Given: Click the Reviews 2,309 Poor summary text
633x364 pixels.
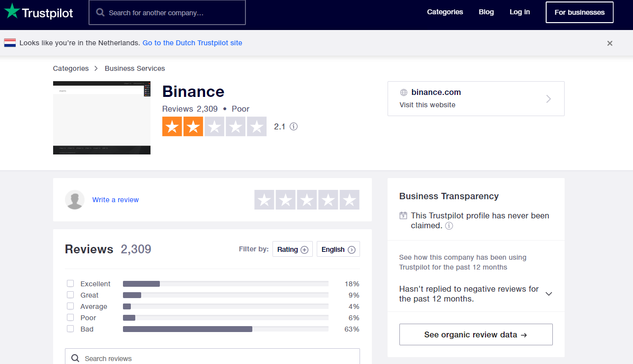Looking at the screenshot, I should click(x=206, y=109).
